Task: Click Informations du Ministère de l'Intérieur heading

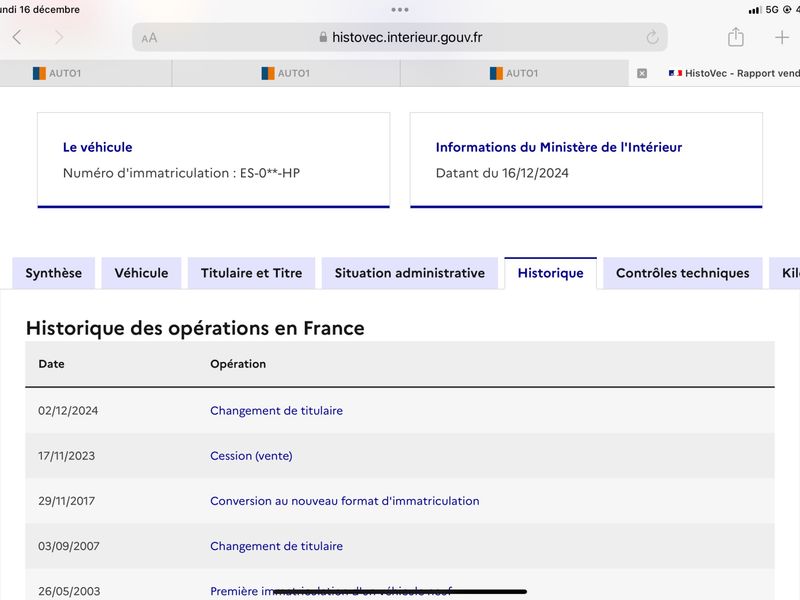Action: (559, 147)
